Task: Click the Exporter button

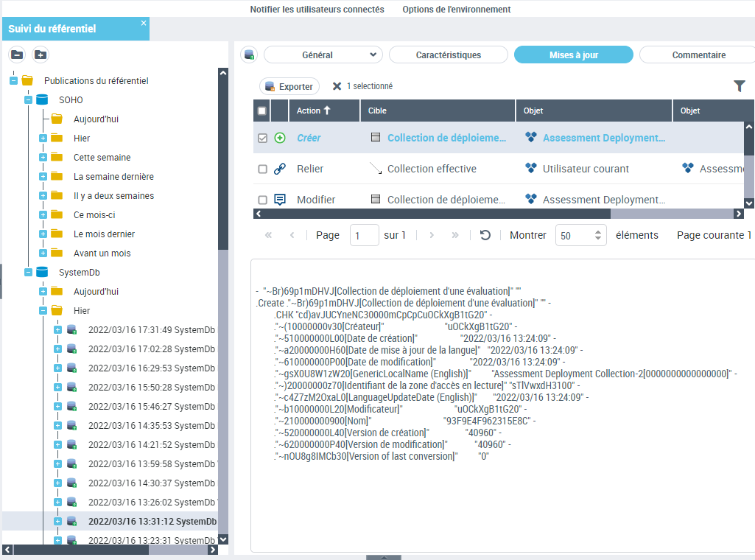Action: (289, 86)
